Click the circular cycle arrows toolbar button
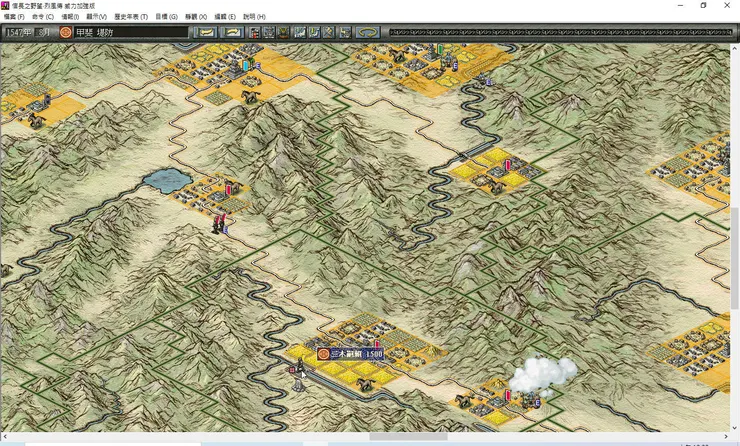Viewport: 740px width, 446px height. [x=368, y=32]
